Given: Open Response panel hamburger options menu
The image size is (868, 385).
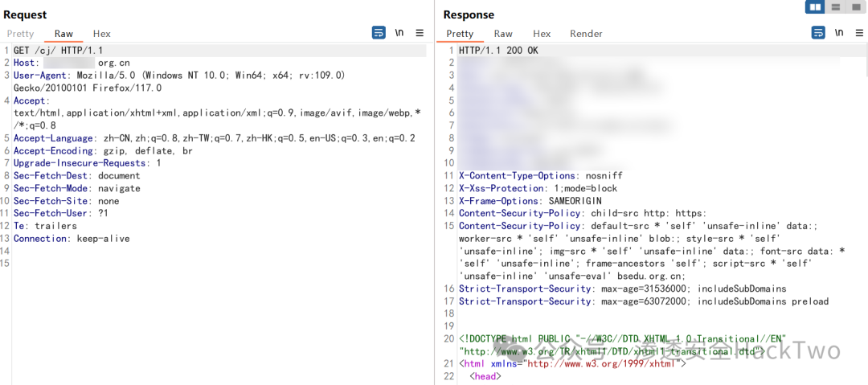Looking at the screenshot, I should pyautogui.click(x=859, y=33).
